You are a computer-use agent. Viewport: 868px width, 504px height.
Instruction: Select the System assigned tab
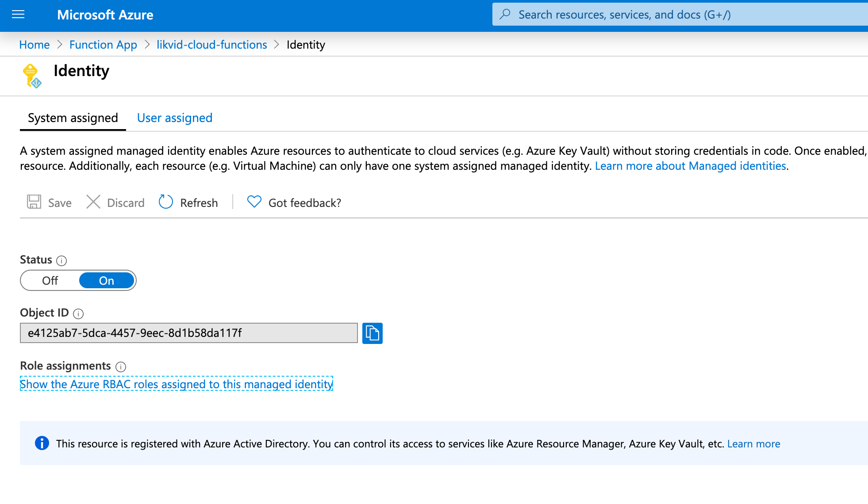tap(73, 118)
